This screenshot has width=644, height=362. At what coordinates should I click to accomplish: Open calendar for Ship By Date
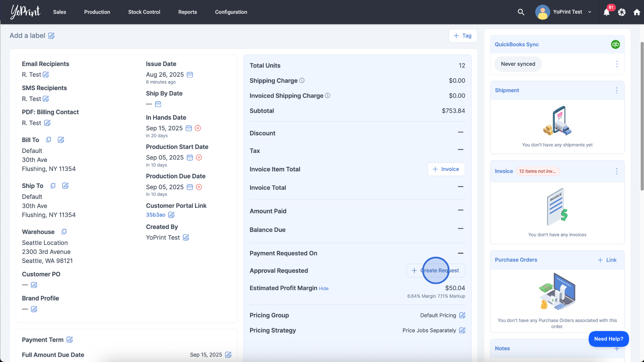coord(158,104)
